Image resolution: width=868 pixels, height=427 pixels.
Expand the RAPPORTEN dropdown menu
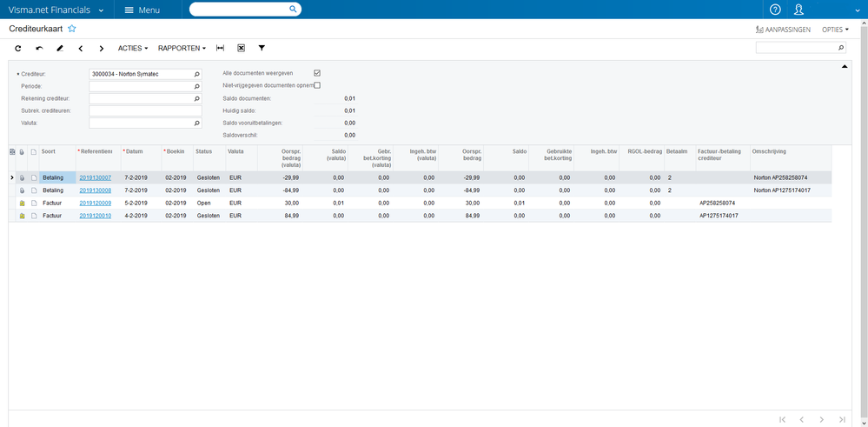(x=182, y=48)
